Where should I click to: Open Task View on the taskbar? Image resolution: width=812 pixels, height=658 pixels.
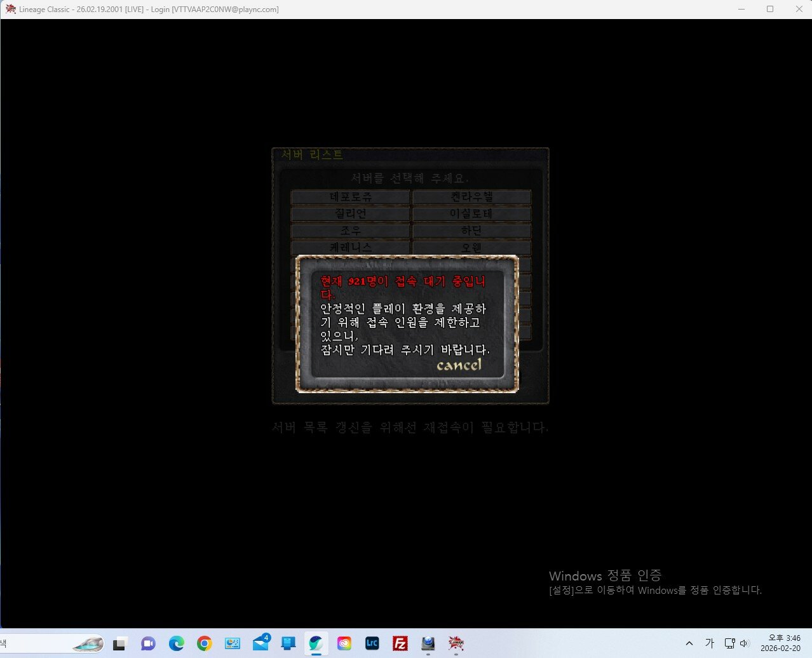click(x=120, y=643)
